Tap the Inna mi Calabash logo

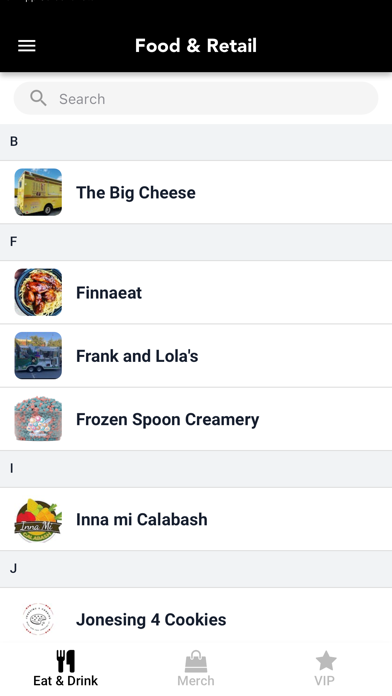[x=38, y=519]
